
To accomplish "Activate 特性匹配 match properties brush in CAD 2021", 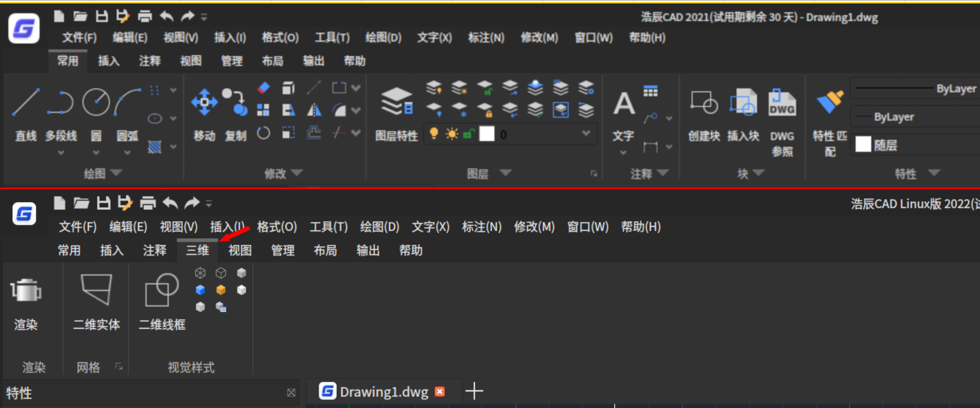I will click(830, 123).
